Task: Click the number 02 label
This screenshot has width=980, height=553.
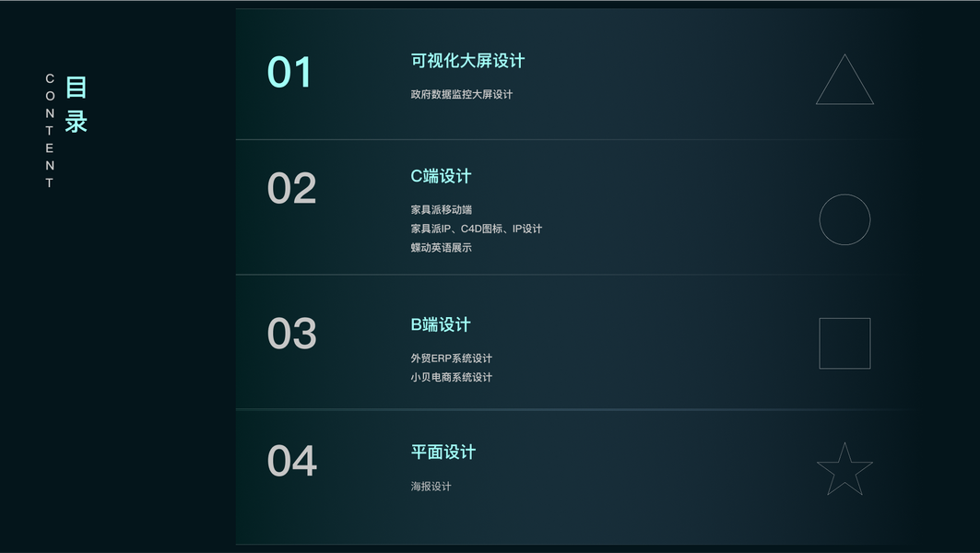Action: [x=291, y=189]
